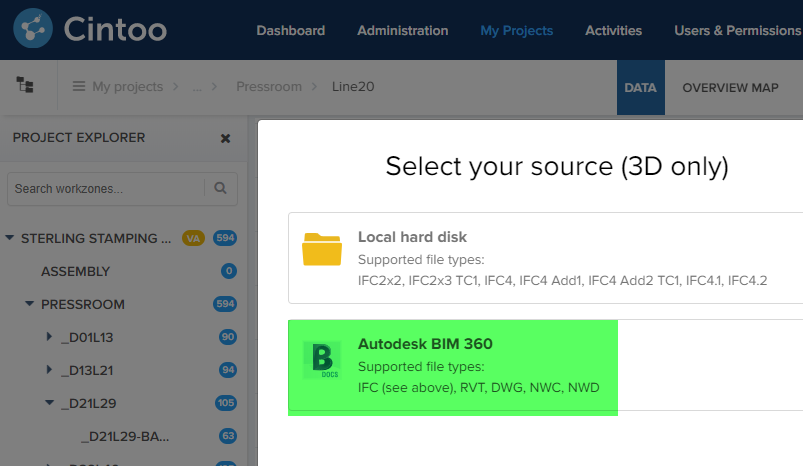Screen dimensions: 803x466
Task: Switch to the DATA tab
Action: [x=641, y=88]
